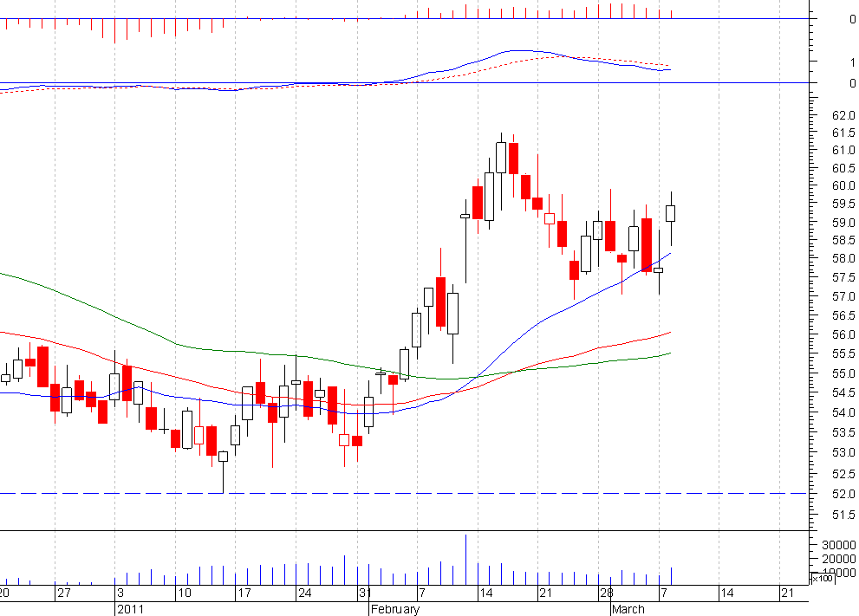The width and height of the screenshot is (859, 616).
Task: Click the 31 date axis label
Action: tap(365, 593)
